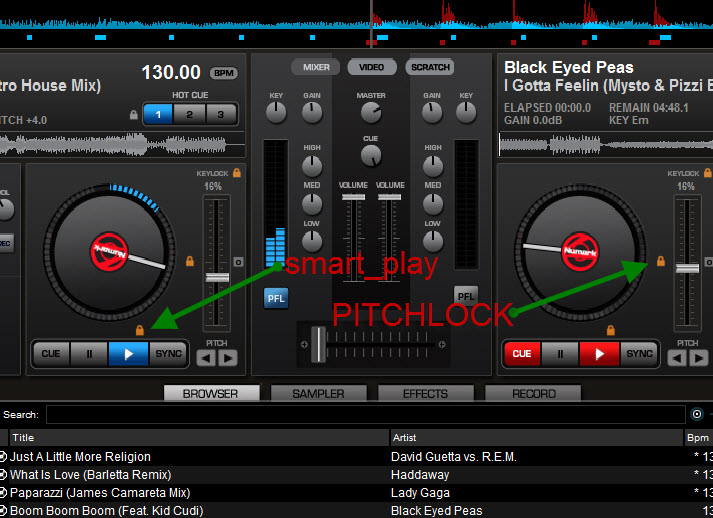
Task: Sync the left deck tempo
Action: click(x=168, y=354)
